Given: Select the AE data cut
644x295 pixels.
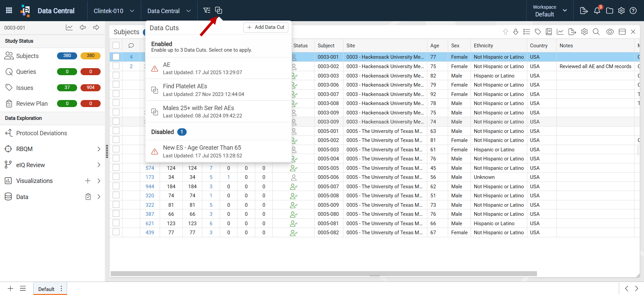Looking at the screenshot, I should pos(218,68).
